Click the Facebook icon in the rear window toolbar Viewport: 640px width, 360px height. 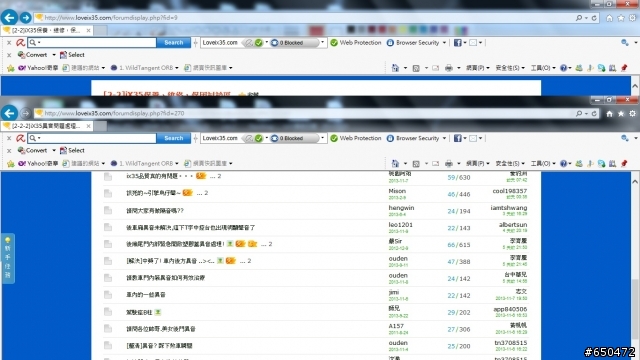tap(458, 42)
